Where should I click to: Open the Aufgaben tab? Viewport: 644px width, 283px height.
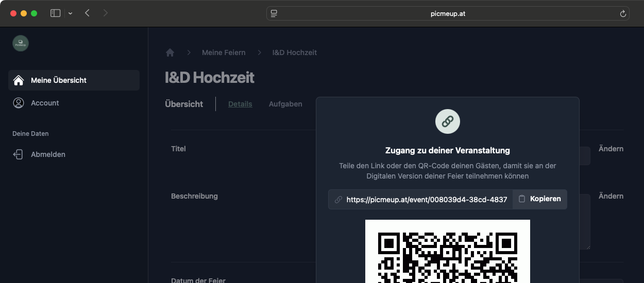tap(285, 104)
